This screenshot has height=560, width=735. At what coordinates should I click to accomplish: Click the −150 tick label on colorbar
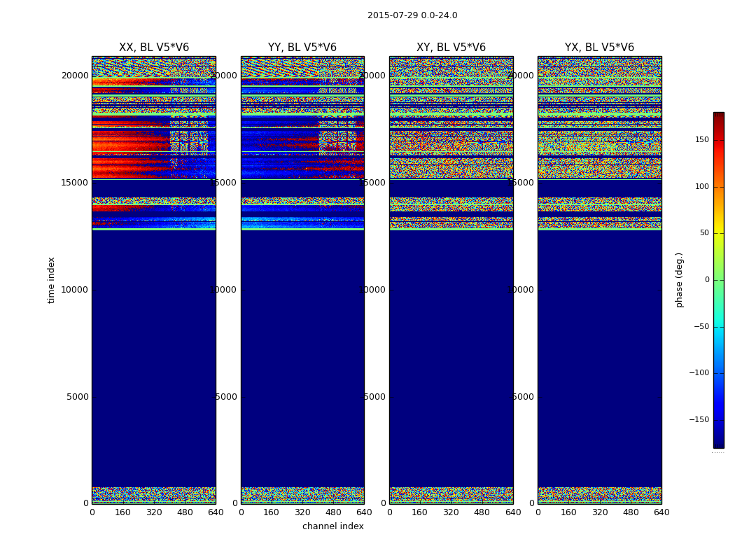[x=699, y=419]
